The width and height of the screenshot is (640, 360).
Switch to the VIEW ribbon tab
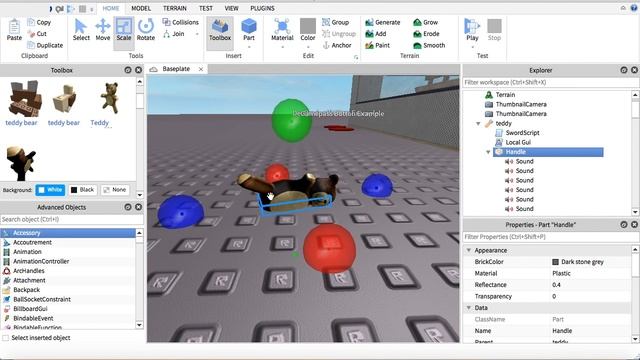231,8
